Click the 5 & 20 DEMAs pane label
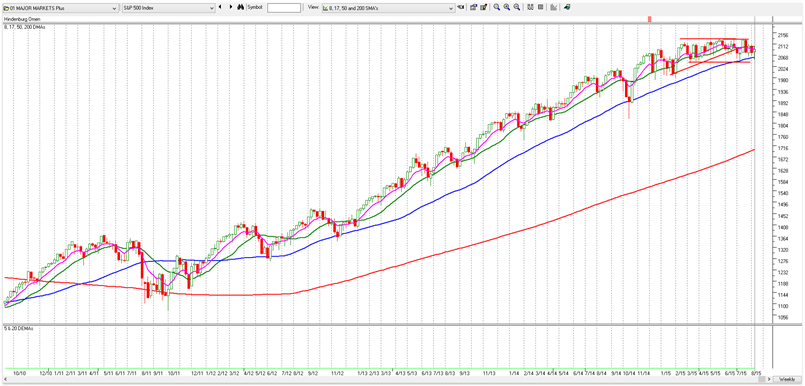Screen dimensions: 805x386 [x=19, y=328]
